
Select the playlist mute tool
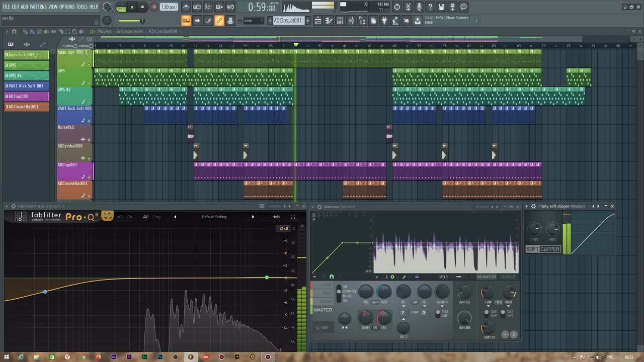click(x=46, y=31)
